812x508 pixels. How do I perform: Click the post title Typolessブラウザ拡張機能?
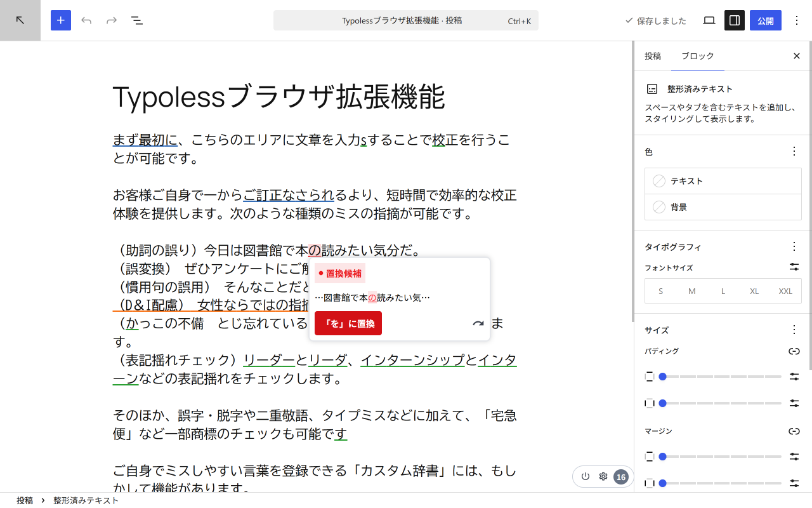click(x=278, y=97)
